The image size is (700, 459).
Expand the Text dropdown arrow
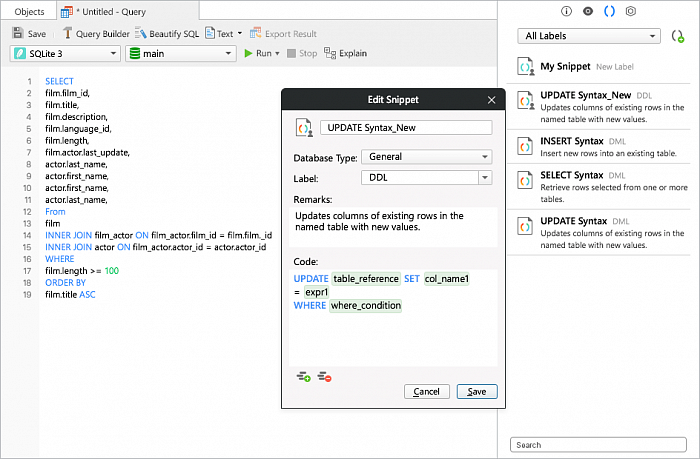coord(240,33)
